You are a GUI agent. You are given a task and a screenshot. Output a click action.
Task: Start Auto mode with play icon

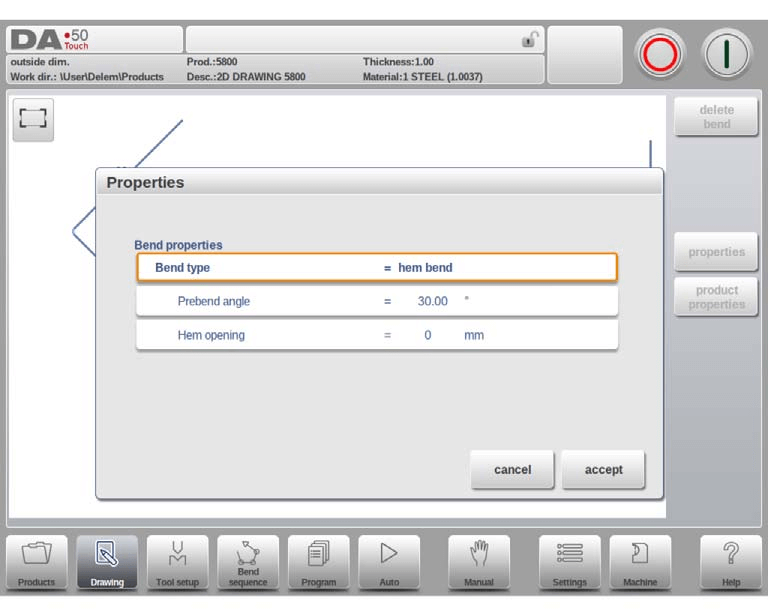click(389, 562)
